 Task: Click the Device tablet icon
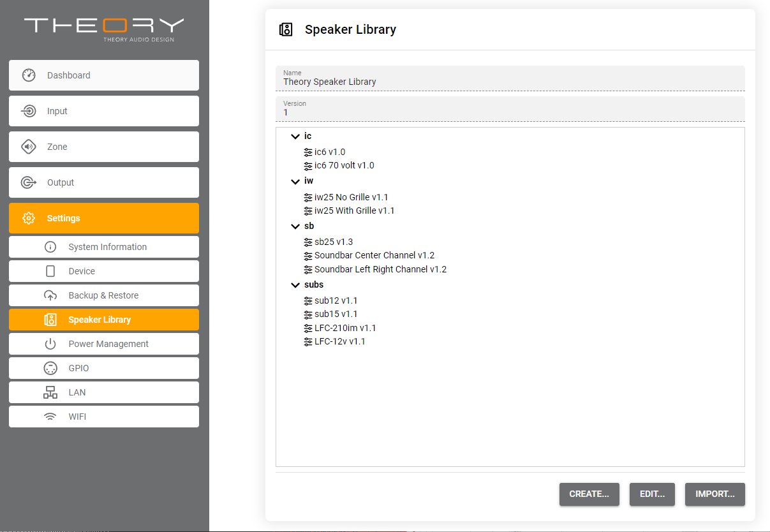click(x=50, y=271)
